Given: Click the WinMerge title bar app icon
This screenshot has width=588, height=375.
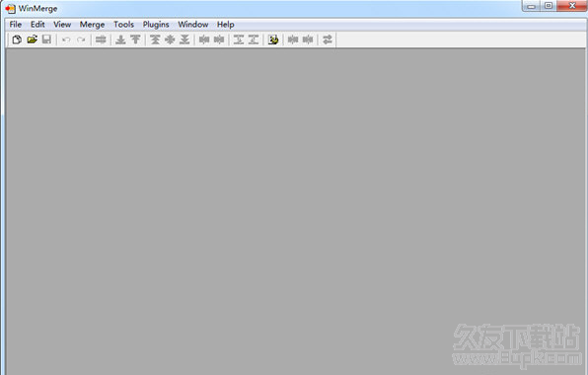Looking at the screenshot, I should 10,8.
